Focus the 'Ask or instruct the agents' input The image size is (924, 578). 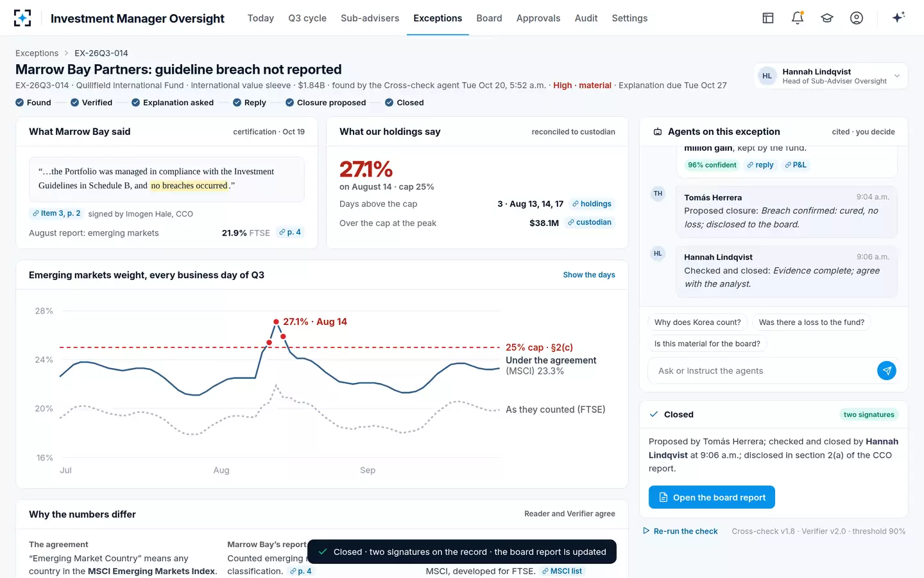pos(762,371)
